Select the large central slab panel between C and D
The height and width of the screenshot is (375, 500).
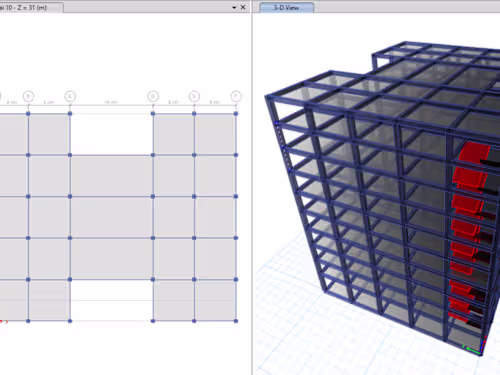coord(112,217)
